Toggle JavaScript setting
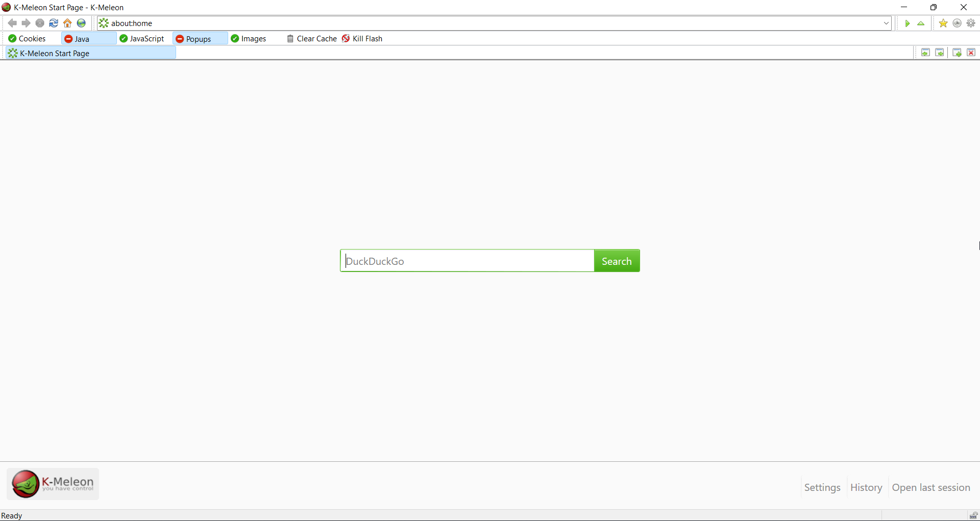Screen dimensions: 980x521 coord(142,39)
